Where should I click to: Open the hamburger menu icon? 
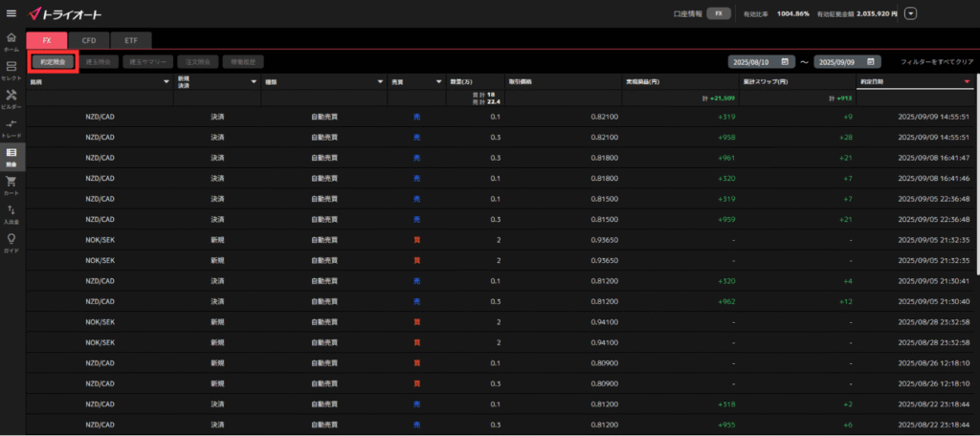click(x=11, y=13)
